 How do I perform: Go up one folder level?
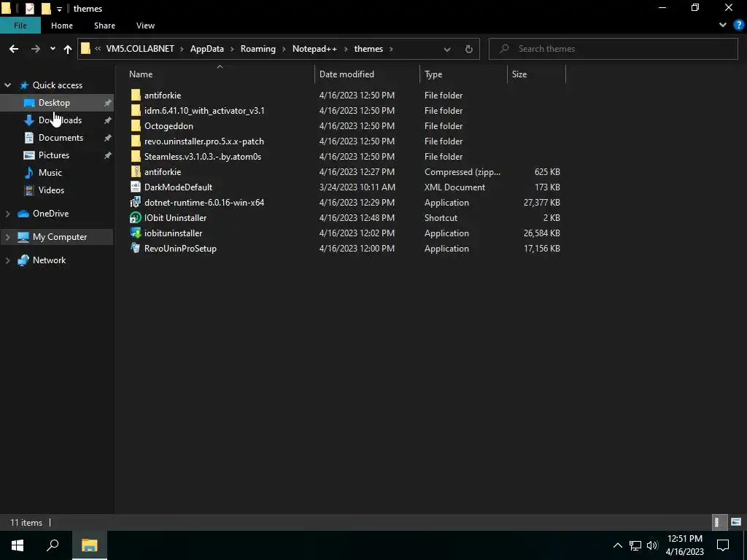(68, 49)
